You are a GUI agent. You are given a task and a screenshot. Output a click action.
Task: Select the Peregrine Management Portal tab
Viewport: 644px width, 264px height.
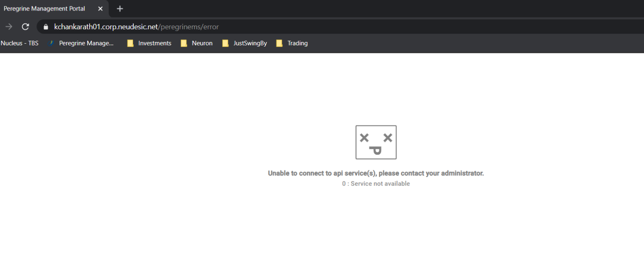pyautogui.click(x=44, y=8)
